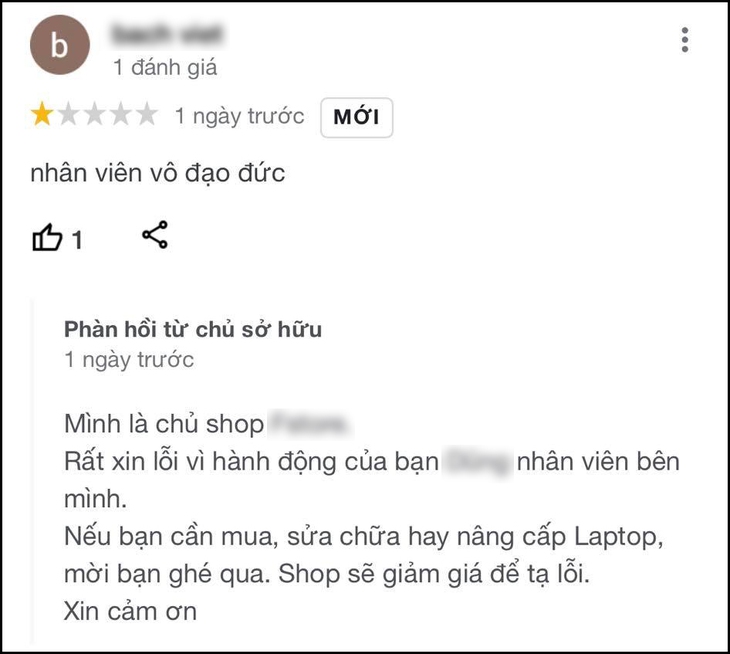Like the review with thumbs-up icon

(47, 237)
